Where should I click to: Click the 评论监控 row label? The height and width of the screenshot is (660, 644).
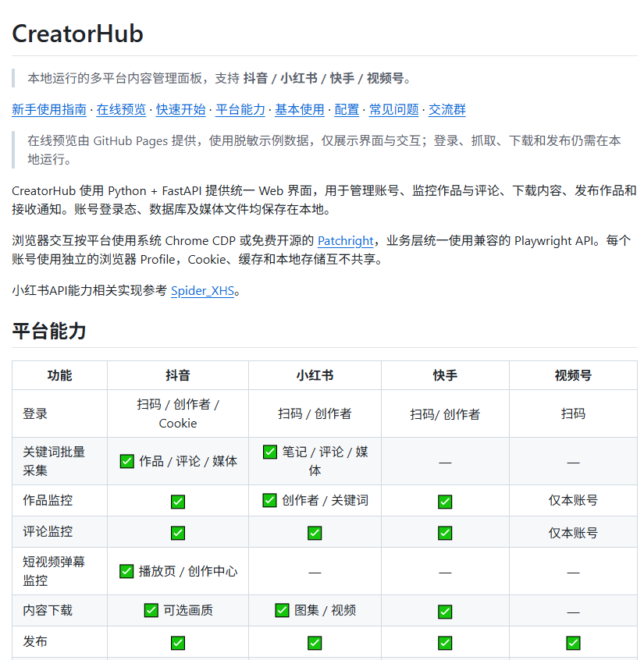pyautogui.click(x=48, y=532)
